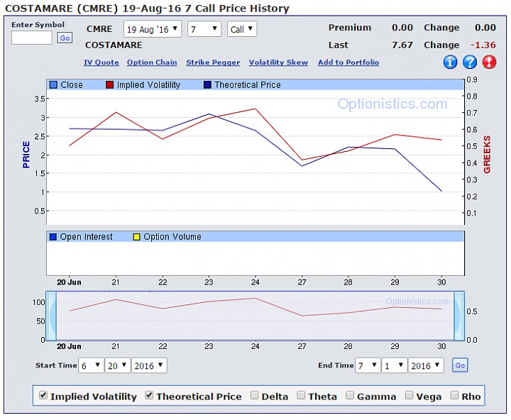Screen dimensions: 511x420
Task: Toggle red Implied Volatility legend swatch
Action: point(109,85)
